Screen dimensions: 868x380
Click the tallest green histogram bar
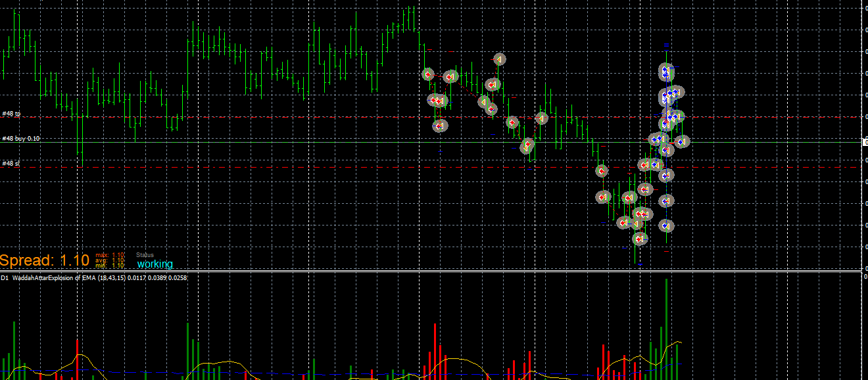[666, 329]
